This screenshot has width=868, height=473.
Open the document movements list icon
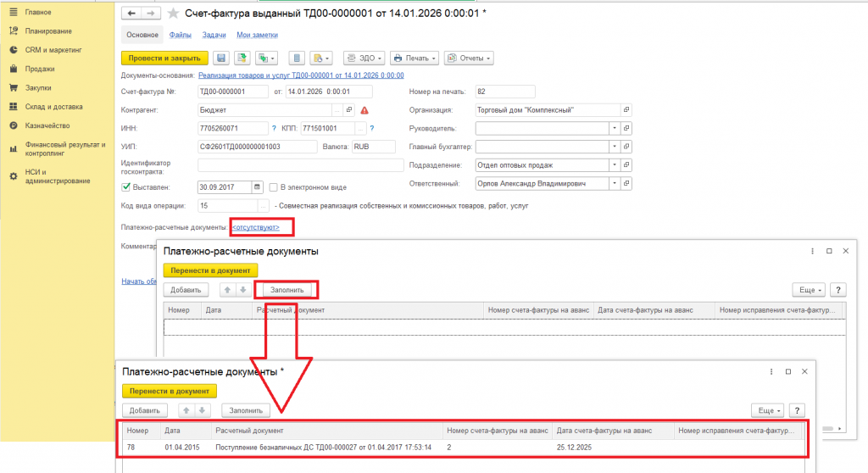pos(297,58)
